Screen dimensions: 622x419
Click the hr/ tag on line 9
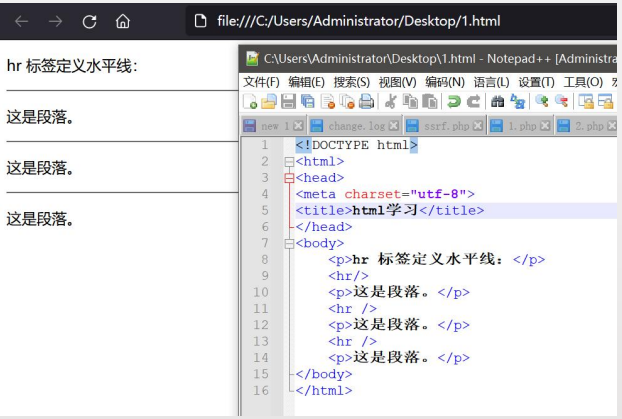[x=348, y=276]
